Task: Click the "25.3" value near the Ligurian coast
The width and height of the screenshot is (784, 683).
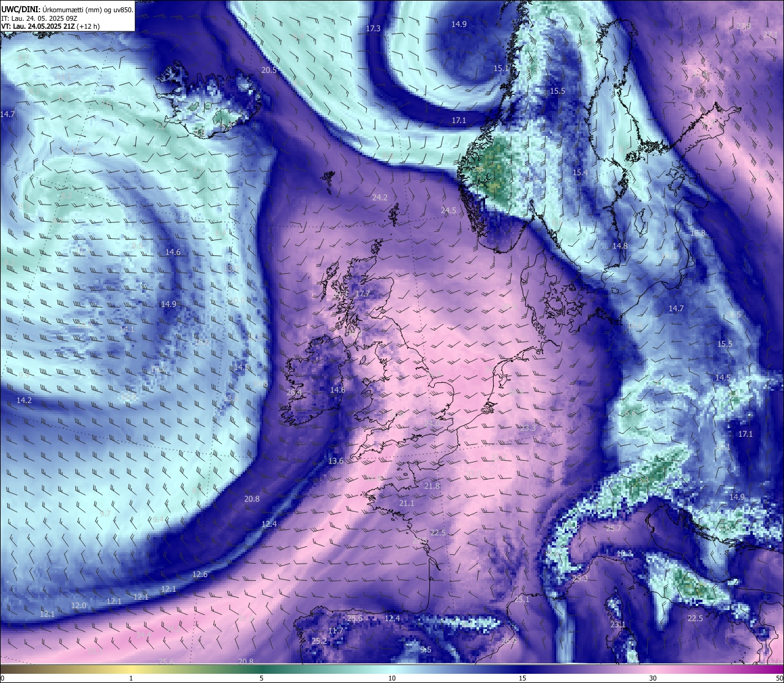Action: [580, 579]
